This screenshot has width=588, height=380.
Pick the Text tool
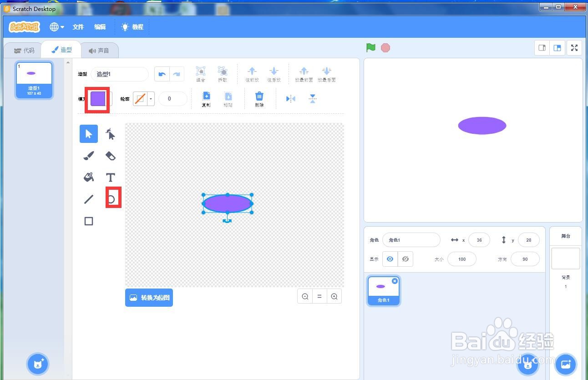[111, 177]
